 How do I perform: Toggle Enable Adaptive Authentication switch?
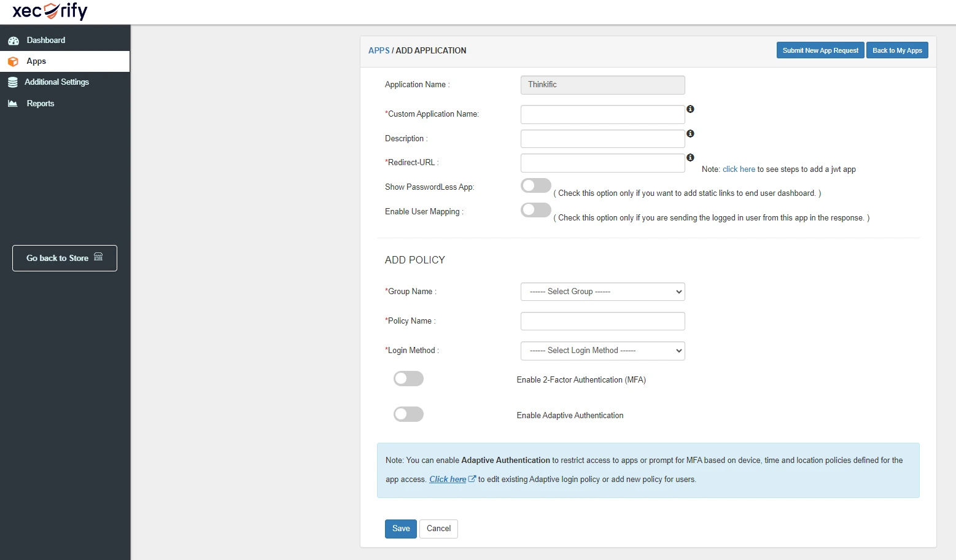click(408, 414)
